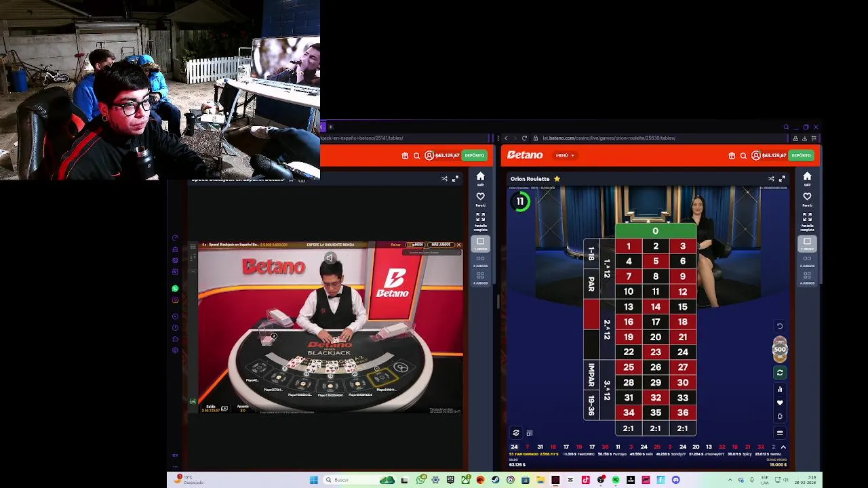Open the statistics bar chart icon in roulette
The image size is (868, 488).
(780, 389)
